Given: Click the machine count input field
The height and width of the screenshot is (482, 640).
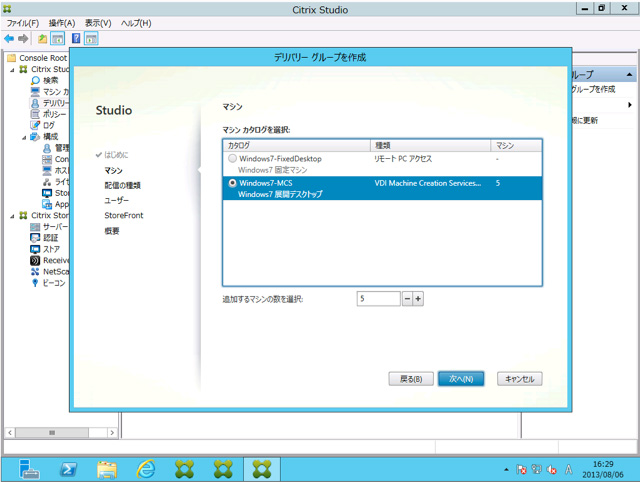Looking at the screenshot, I should [x=378, y=299].
